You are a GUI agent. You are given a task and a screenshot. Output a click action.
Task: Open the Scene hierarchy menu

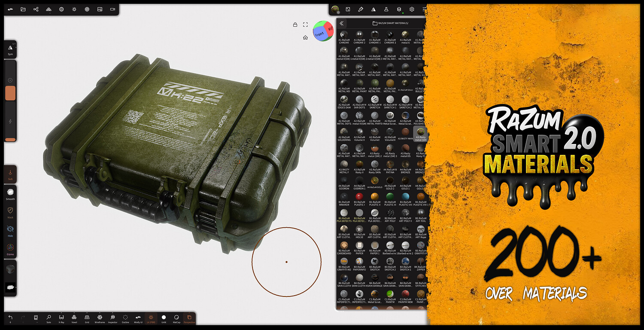click(36, 9)
